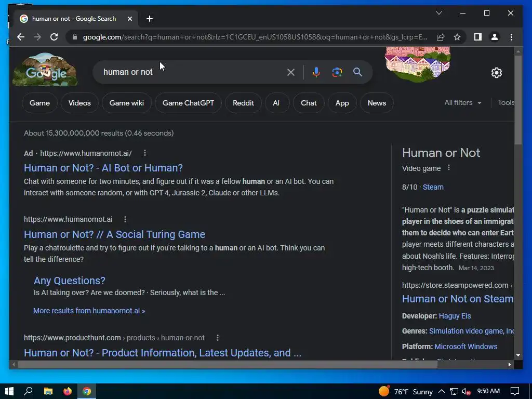532x399 pixels.
Task: Click the Human or Not panel title
Action: click(441, 153)
